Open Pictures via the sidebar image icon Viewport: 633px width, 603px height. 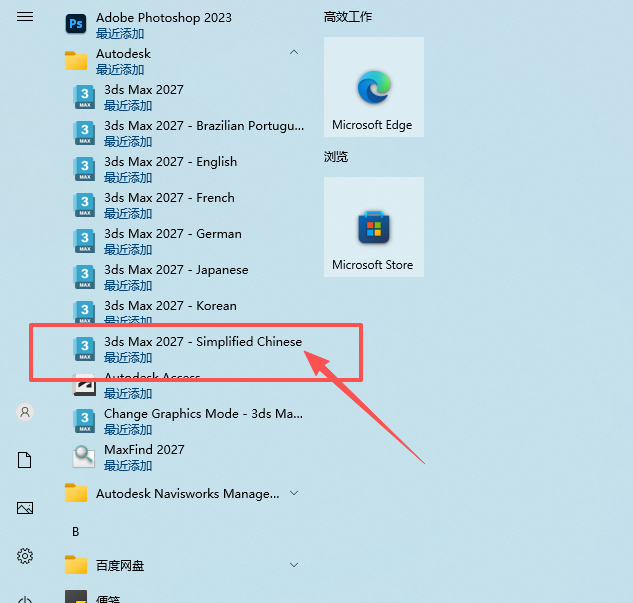[x=25, y=508]
